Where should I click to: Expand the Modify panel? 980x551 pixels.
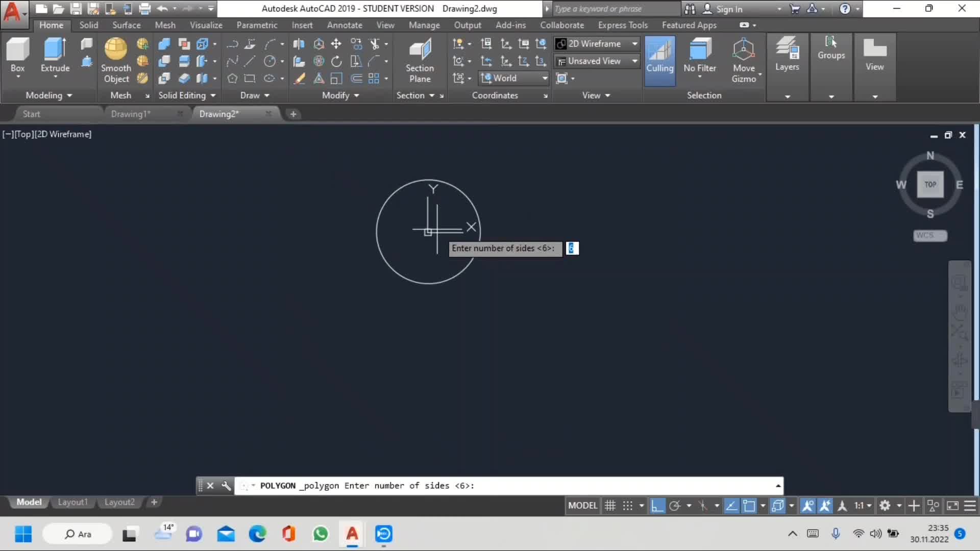pos(340,95)
